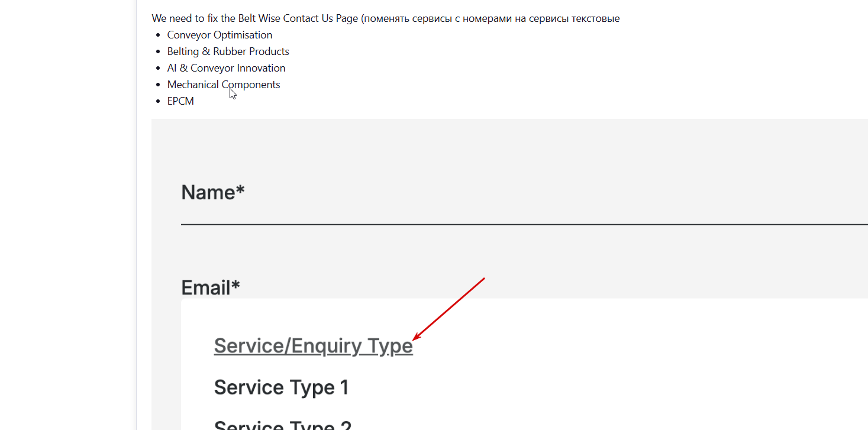The image size is (868, 430).
Task: Click AI & Conveyor Innovation list item
Action: pyautogui.click(x=226, y=68)
